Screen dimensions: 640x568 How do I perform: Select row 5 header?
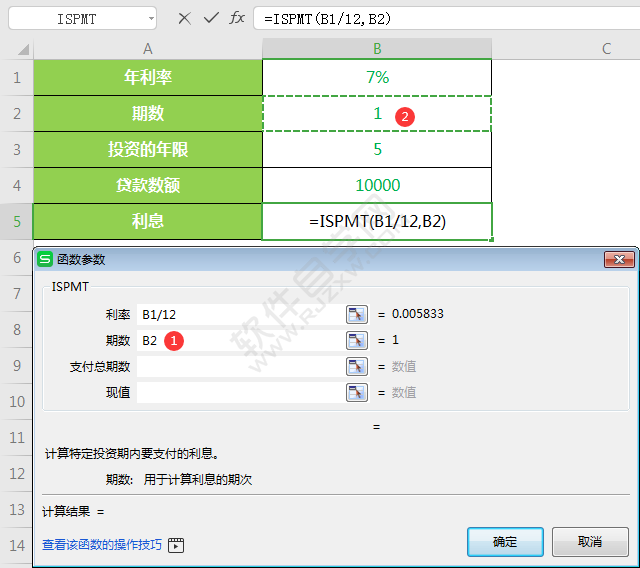17,222
